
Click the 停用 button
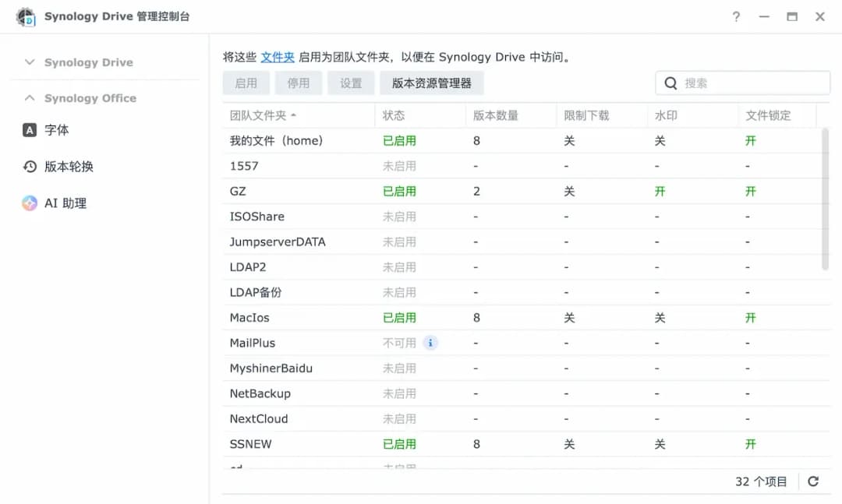[x=298, y=83]
